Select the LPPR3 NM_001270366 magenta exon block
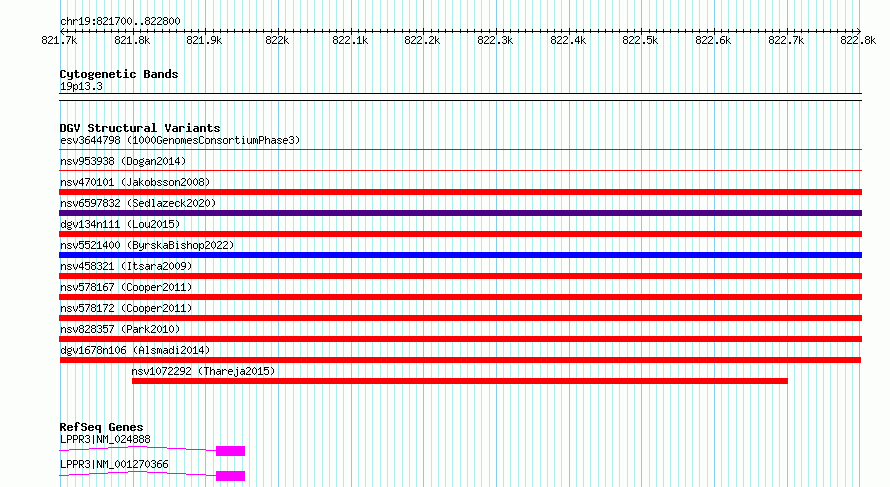This screenshot has height=487, width=890. (230, 476)
